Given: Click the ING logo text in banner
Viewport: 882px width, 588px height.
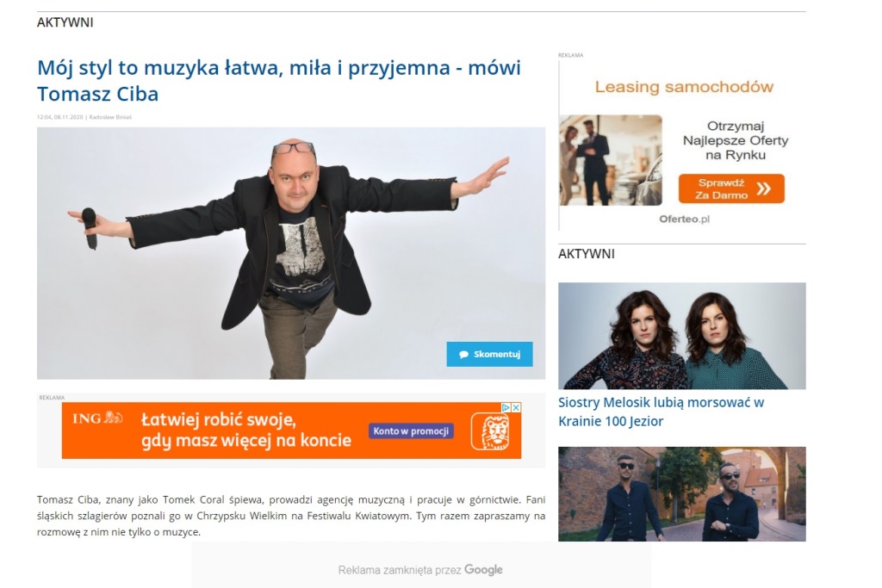Looking at the screenshot, I should click(97, 418).
